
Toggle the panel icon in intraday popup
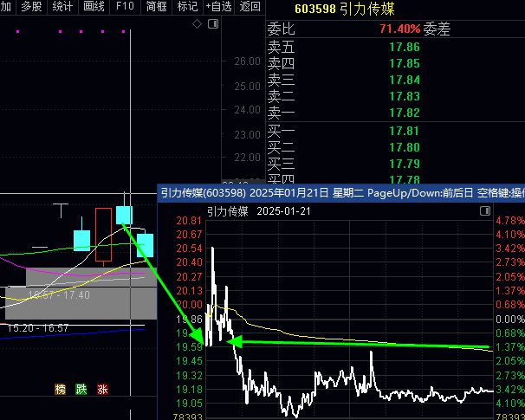click(x=485, y=210)
